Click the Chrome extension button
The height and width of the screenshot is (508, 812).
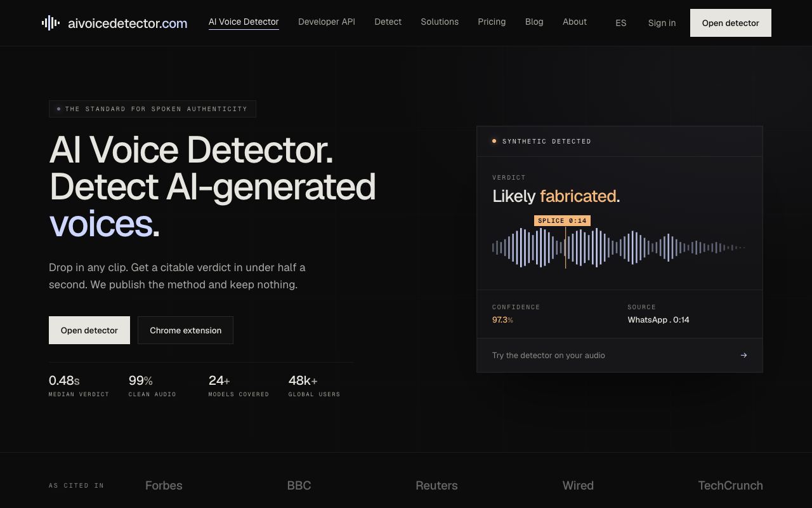(x=185, y=330)
